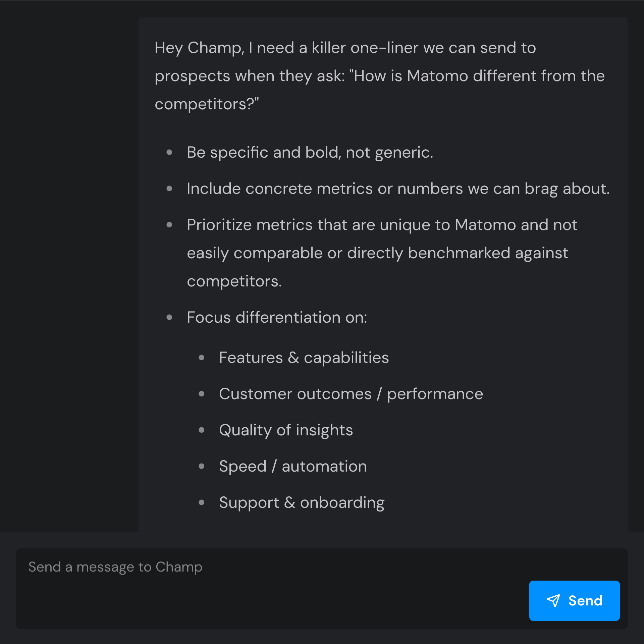Screen dimensions: 644x644
Task: Click the 'easily comparable or directly benchmarked' line
Action: point(377,253)
